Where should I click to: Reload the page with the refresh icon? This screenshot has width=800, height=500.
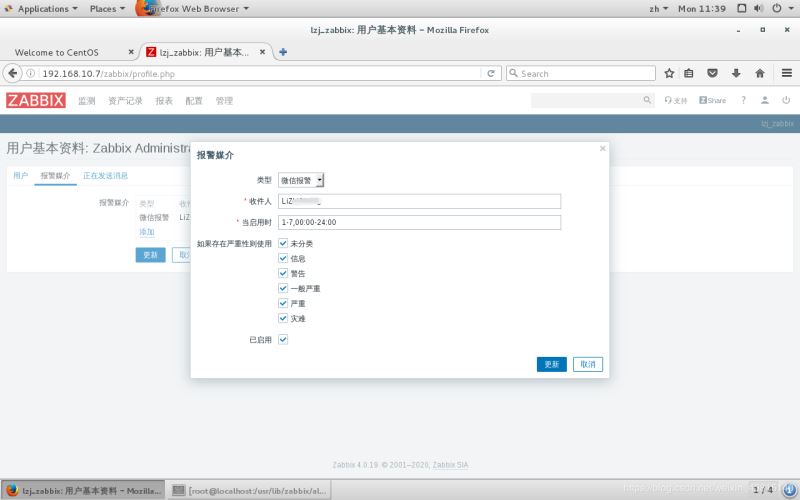491,73
